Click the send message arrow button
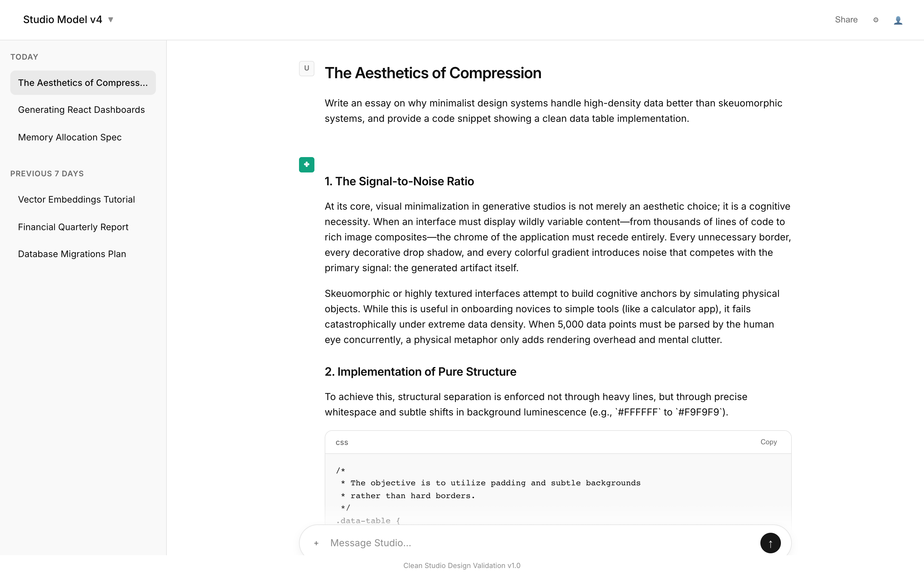Screen dimensions: 924x577 pos(770,543)
